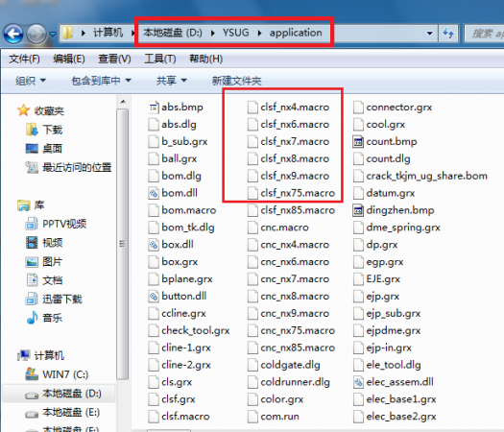This screenshot has width=504, height=432.
Task: Open the 文件(F) menu
Action: click(24, 59)
